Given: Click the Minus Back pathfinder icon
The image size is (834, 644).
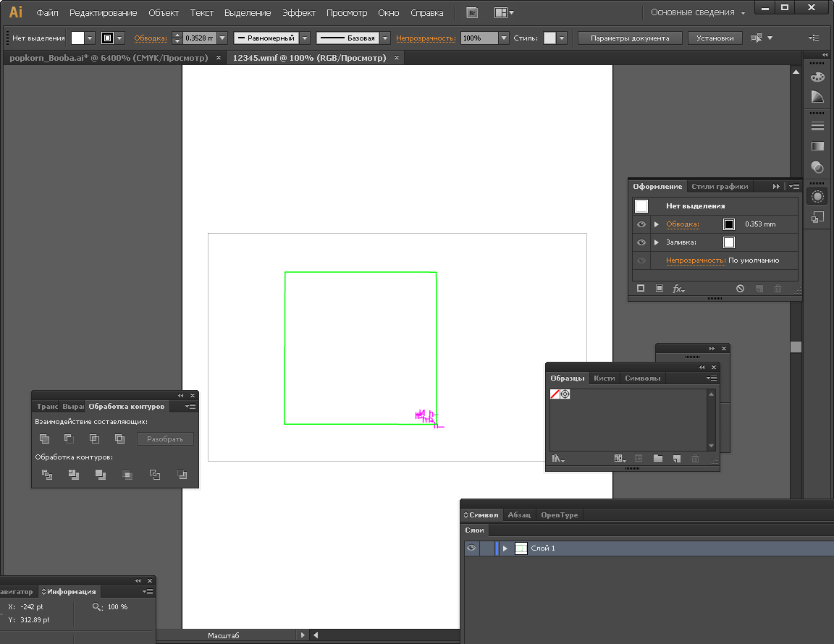Looking at the screenshot, I should 182,475.
